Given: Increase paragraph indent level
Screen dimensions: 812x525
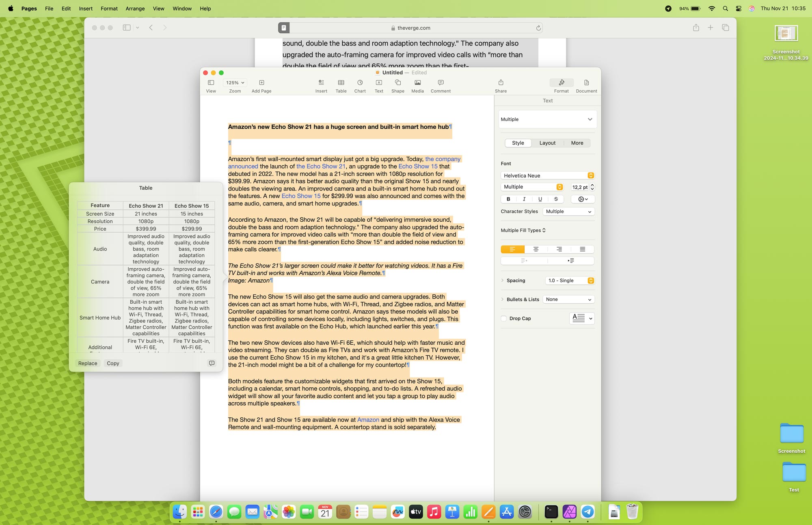Looking at the screenshot, I should [571, 261].
